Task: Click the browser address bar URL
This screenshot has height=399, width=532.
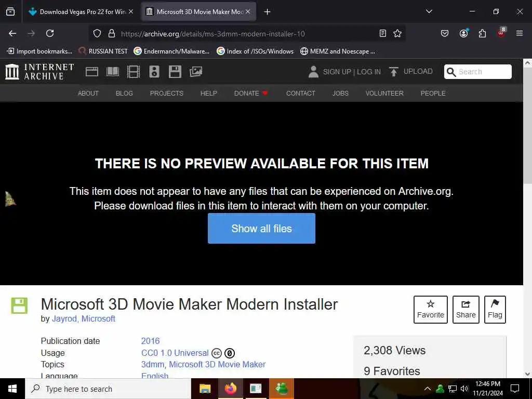Action: pos(212,34)
